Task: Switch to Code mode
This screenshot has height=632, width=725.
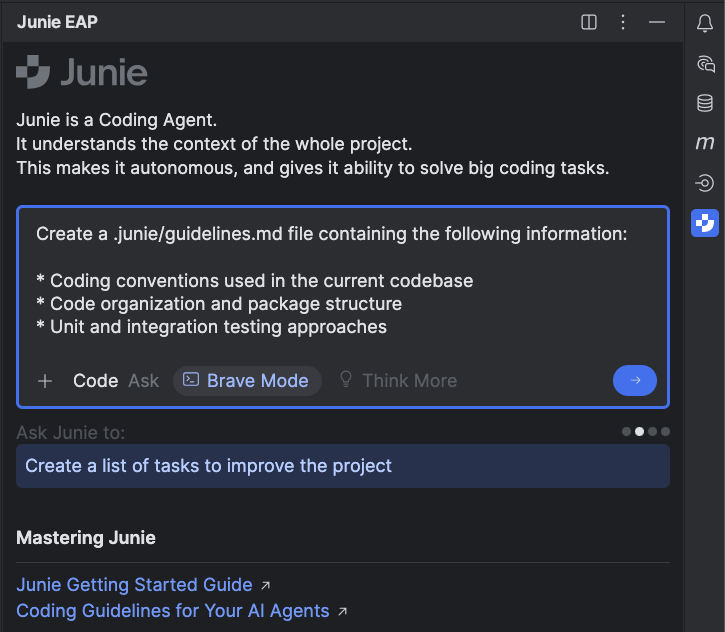Action: tap(96, 381)
